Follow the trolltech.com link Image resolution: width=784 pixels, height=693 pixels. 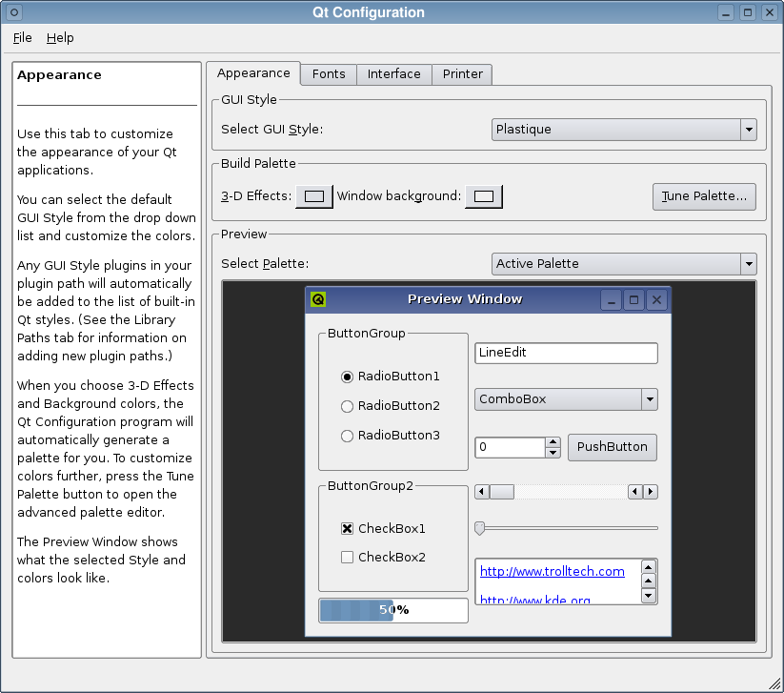[x=552, y=571]
